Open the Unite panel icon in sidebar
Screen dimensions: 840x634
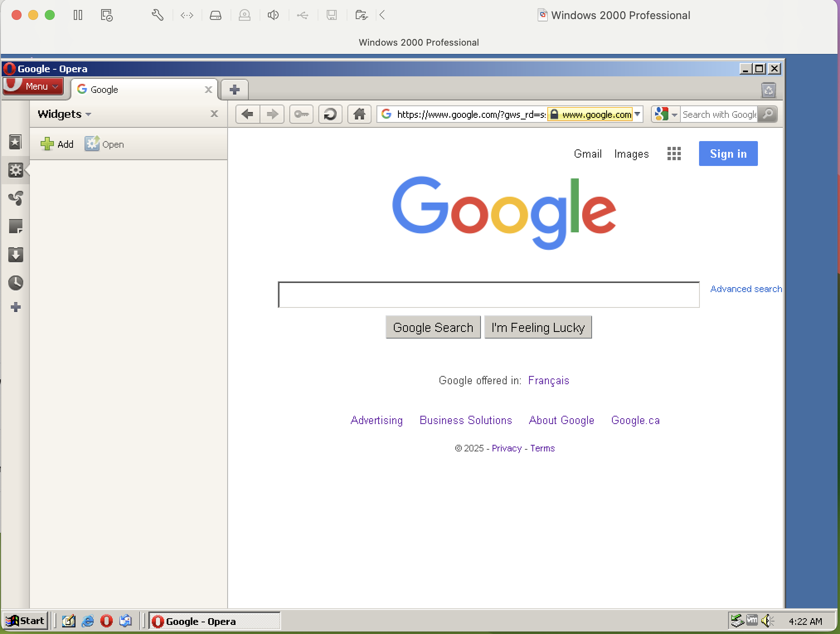coord(15,198)
